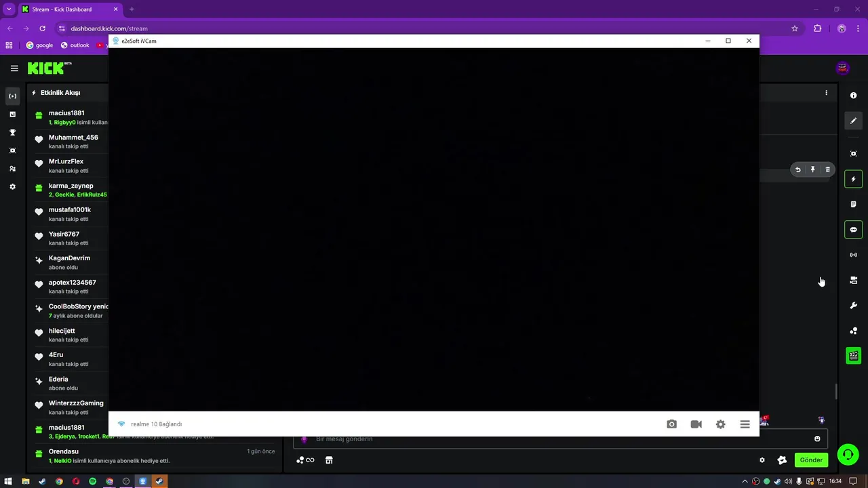Open the shop icon below chat
Screen dimensions: 868x488
click(x=329, y=460)
